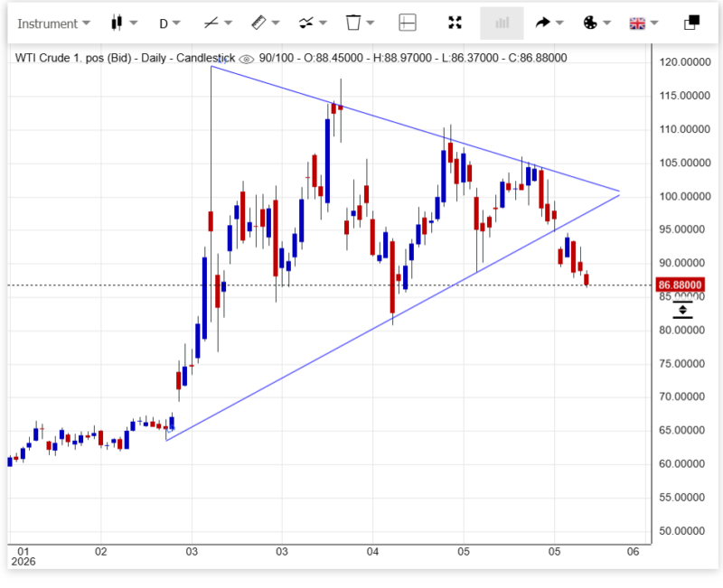Viewport: 723px width, 588px height.
Task: Click the indicators tool icon
Action: tap(306, 23)
